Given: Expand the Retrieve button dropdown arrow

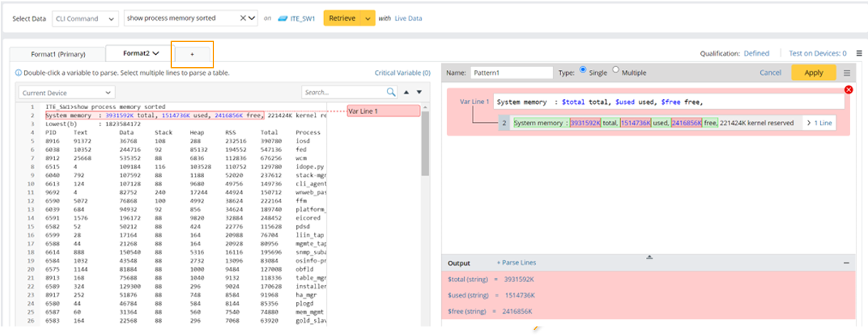Looking at the screenshot, I should [x=368, y=19].
